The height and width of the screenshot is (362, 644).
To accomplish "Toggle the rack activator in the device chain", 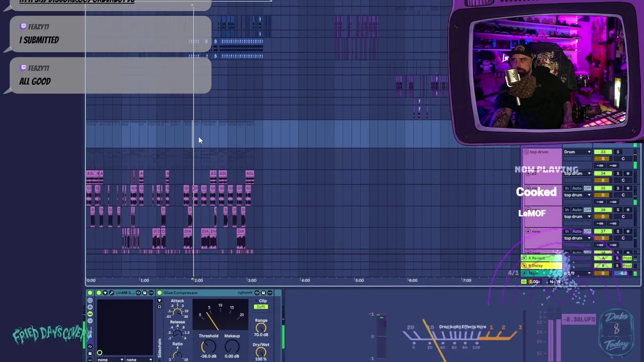I will click(90, 293).
